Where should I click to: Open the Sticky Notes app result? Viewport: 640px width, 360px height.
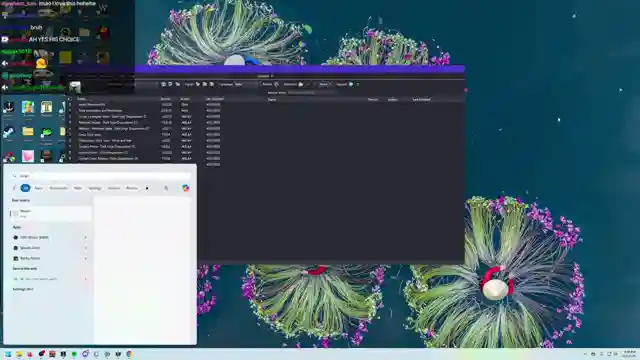(x=47, y=258)
